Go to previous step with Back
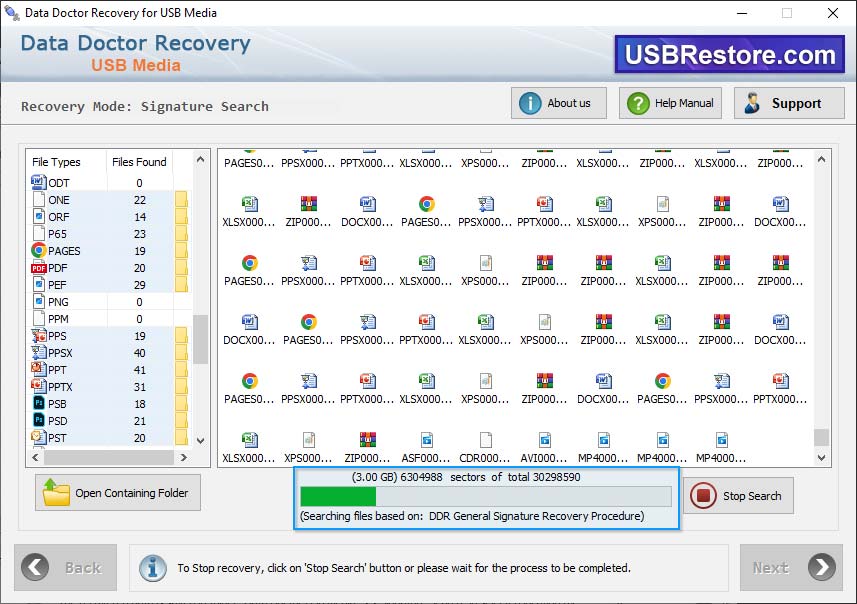Screen dimensions: 857x604 (x=65, y=567)
